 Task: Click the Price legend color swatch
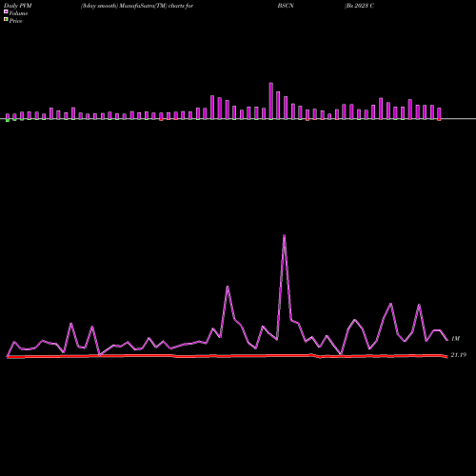pyautogui.click(x=6, y=19)
